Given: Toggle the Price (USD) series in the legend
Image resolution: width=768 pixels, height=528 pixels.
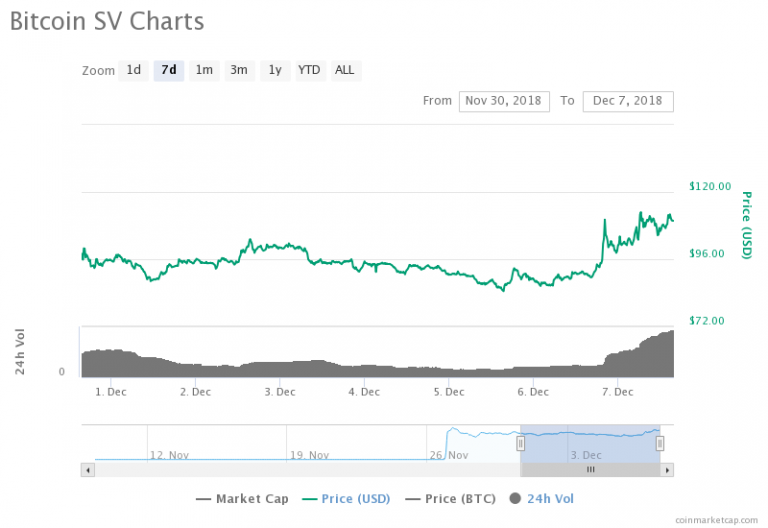Looking at the screenshot, I should coord(346,499).
